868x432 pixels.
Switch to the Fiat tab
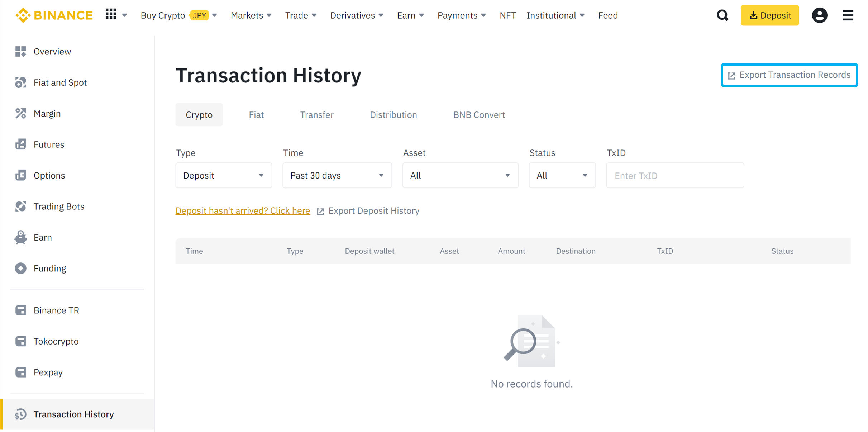pyautogui.click(x=256, y=115)
